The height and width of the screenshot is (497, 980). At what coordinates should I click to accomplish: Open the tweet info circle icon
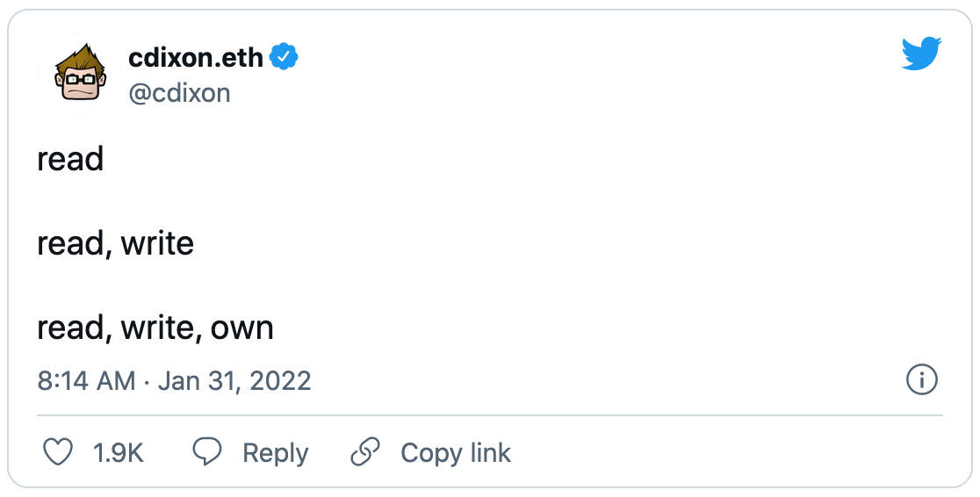(x=921, y=380)
